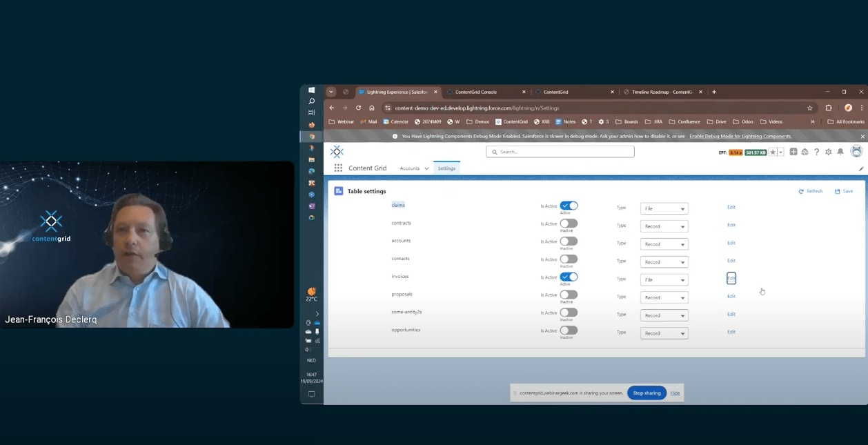Expand the Type dropdown for proposals
Viewport: 868px width, 445px height.
coord(664,298)
